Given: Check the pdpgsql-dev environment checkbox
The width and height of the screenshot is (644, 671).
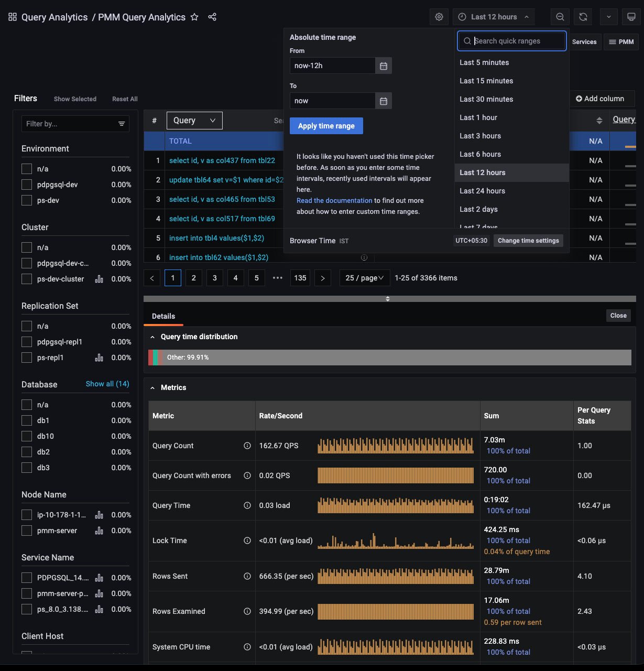Looking at the screenshot, I should tap(27, 185).
